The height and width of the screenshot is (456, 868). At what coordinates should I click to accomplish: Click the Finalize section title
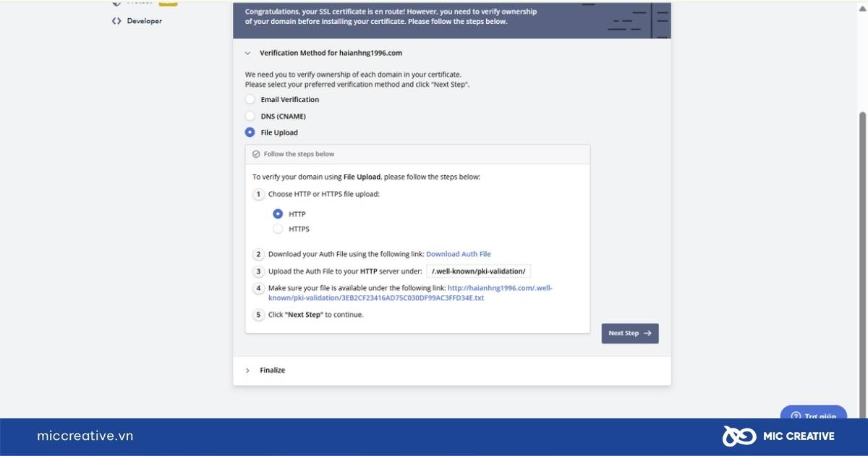point(273,370)
